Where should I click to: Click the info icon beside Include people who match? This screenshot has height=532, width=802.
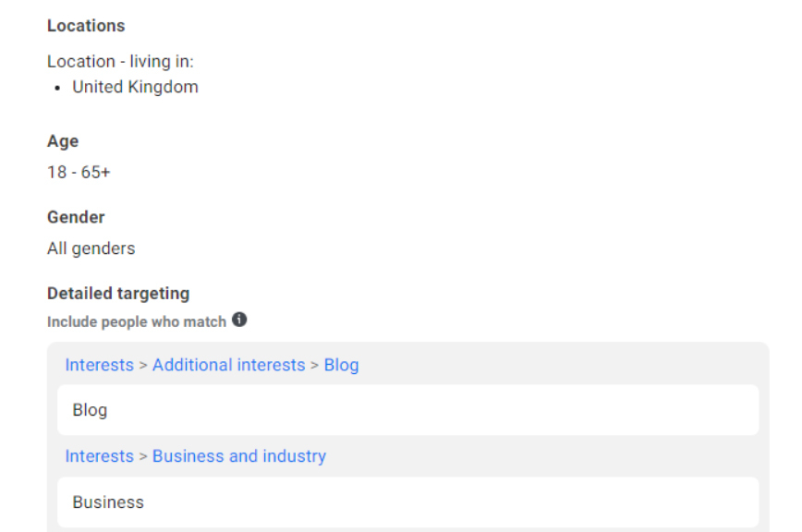pyautogui.click(x=240, y=320)
